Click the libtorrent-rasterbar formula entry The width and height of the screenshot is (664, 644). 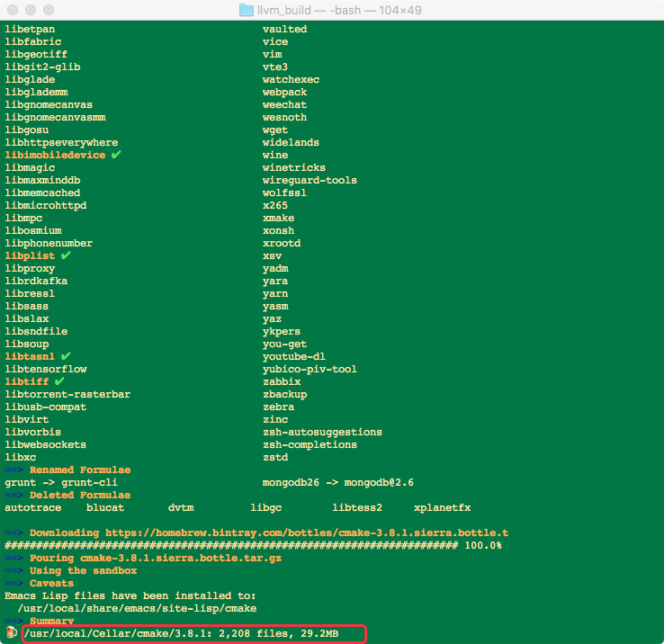67,394
